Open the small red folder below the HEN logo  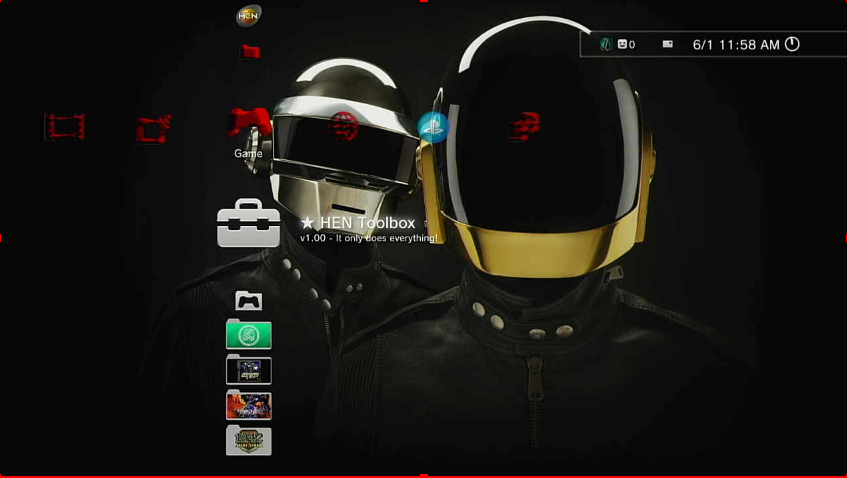[x=251, y=51]
